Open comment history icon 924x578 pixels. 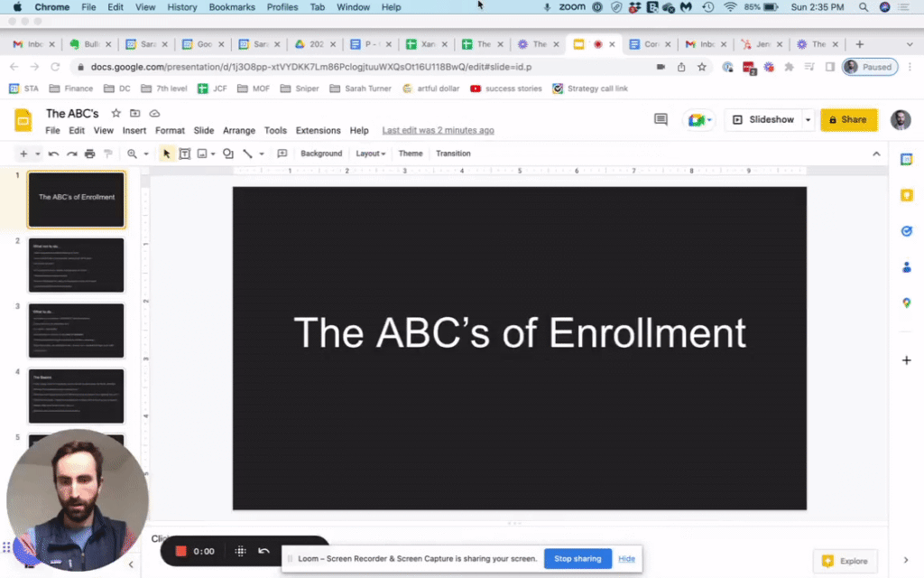click(x=661, y=120)
